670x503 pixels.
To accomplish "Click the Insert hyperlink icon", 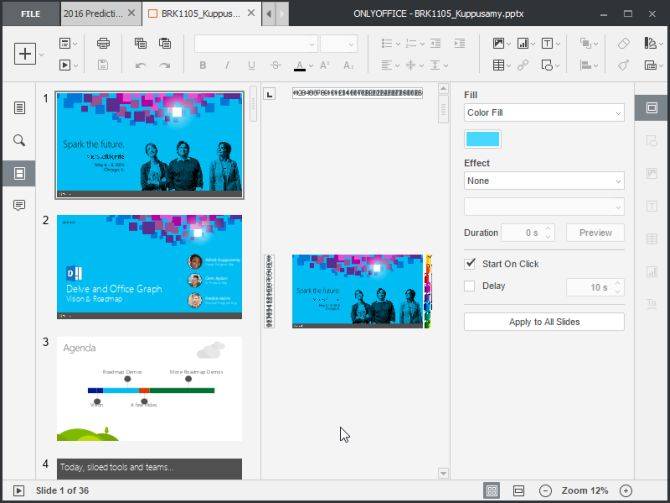I will pyautogui.click(x=523, y=65).
